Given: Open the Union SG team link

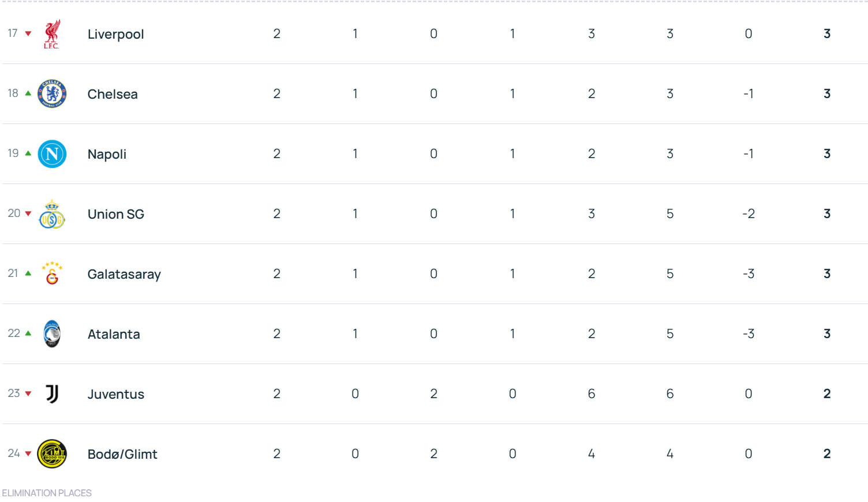Looking at the screenshot, I should (115, 214).
